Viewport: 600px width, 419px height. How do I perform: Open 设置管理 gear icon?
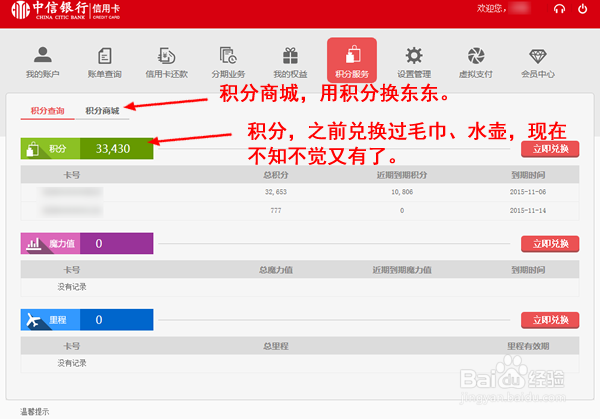coord(414,55)
